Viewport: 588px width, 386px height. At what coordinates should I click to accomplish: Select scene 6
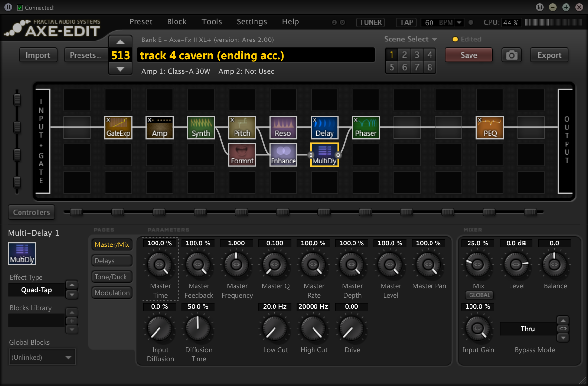coord(404,67)
